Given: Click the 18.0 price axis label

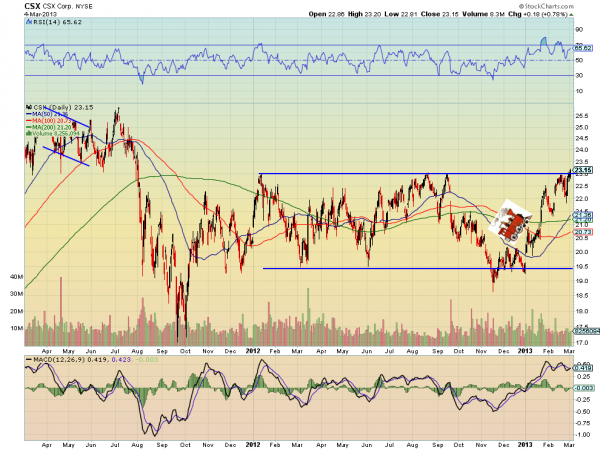Looking at the screenshot, I should click(x=582, y=311).
